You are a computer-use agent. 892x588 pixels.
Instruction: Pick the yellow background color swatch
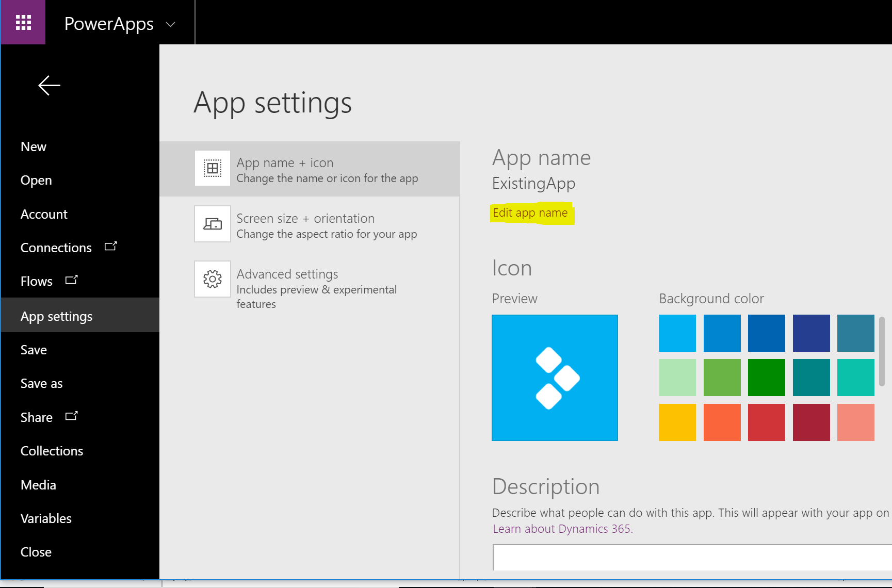click(677, 422)
